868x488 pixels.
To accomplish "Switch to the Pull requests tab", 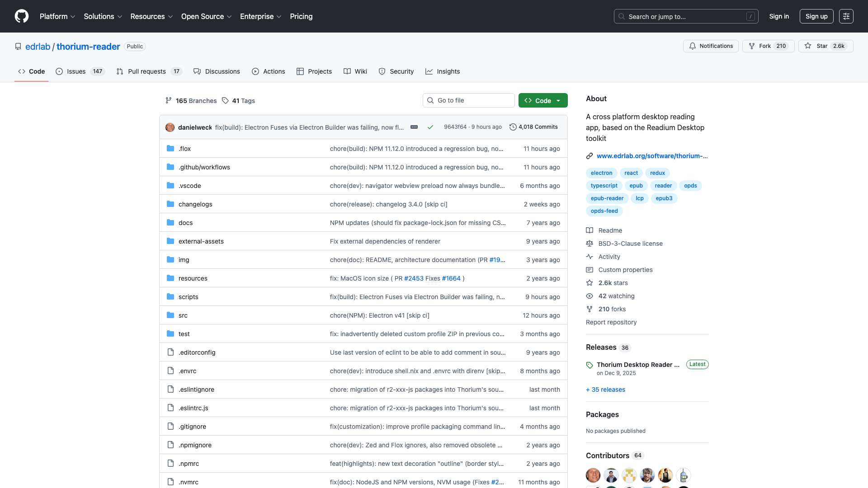I will click(149, 71).
